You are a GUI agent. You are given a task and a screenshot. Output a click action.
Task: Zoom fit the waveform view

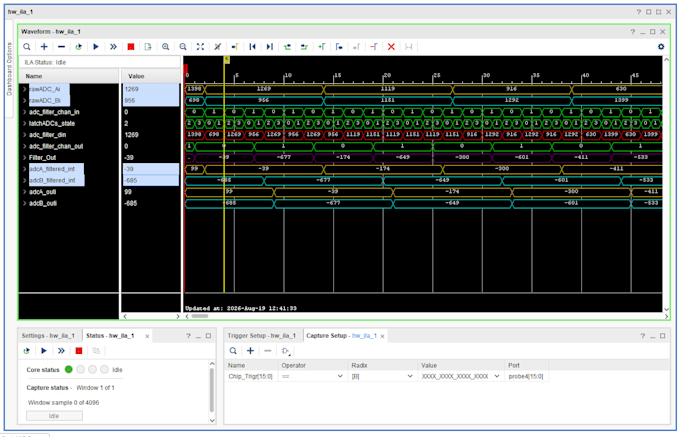tap(200, 47)
